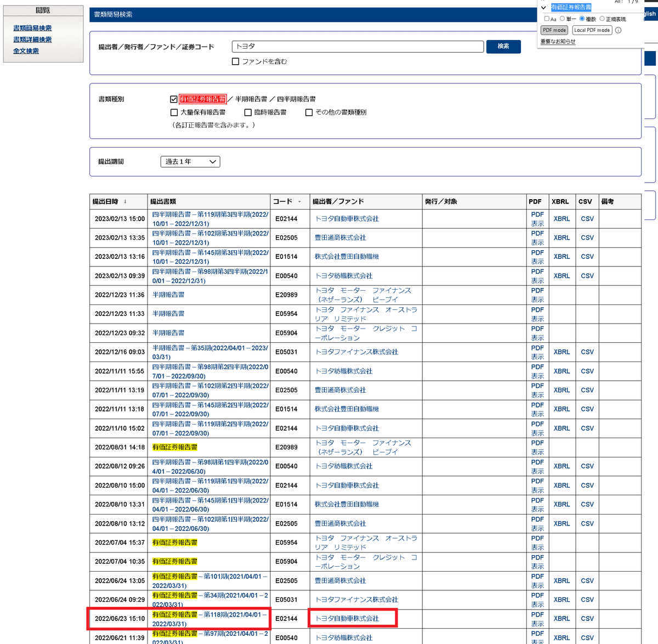Image resolution: width=658 pixels, height=644 pixels.
Task: Toggle the Aa case-sensitive checkbox
Action: pyautogui.click(x=547, y=19)
